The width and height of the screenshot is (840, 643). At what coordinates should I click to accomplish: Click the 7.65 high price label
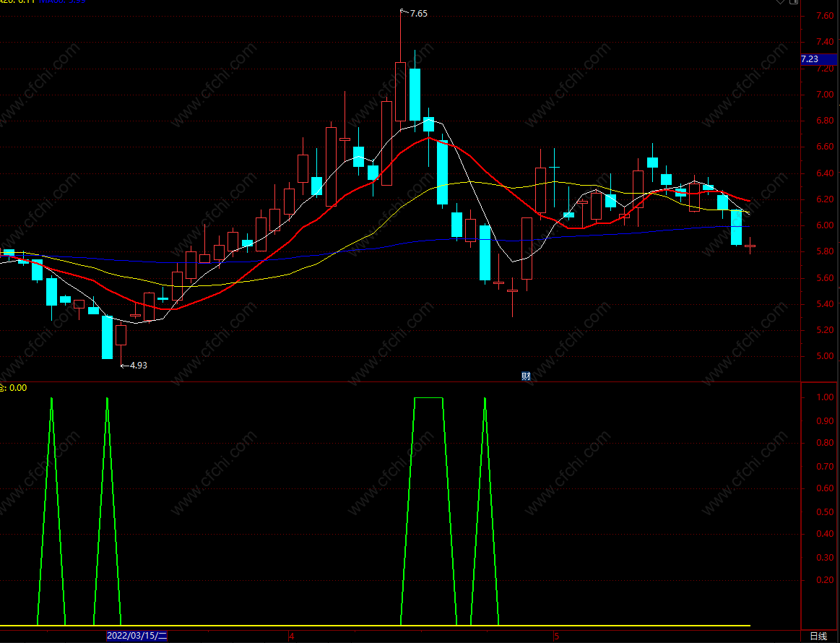(x=419, y=14)
